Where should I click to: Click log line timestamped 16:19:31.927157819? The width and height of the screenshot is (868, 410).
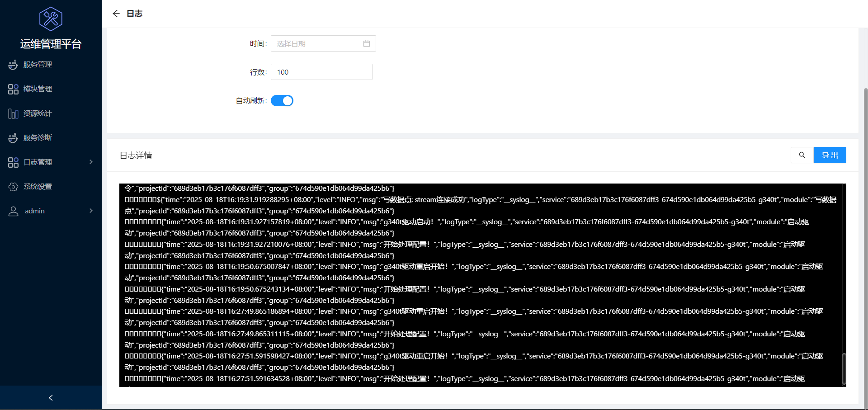[467, 227]
